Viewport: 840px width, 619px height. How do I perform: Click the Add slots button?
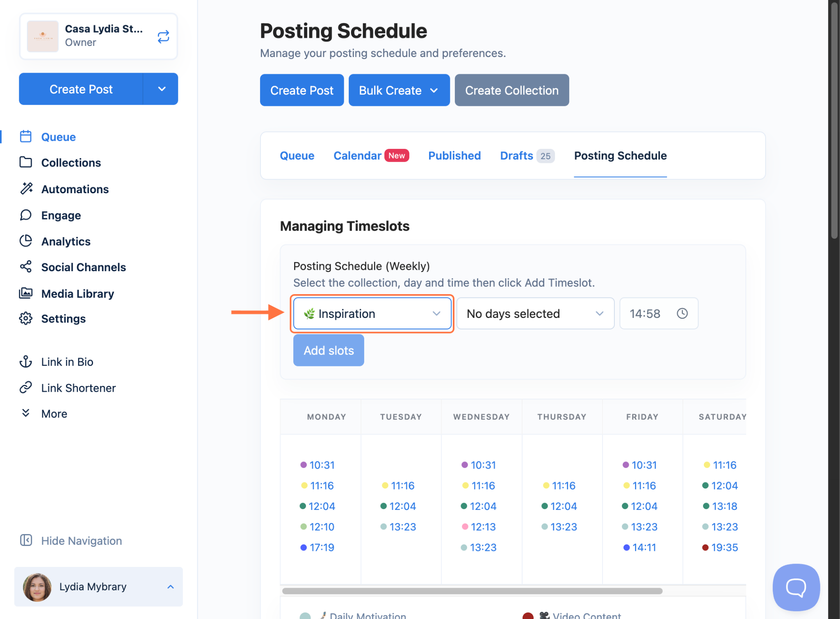tap(329, 350)
